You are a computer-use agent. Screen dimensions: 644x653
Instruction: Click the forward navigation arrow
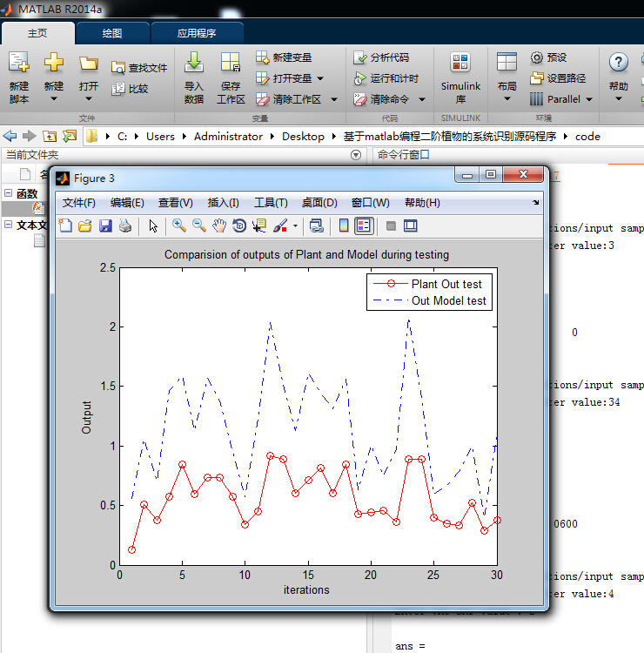click(x=29, y=136)
